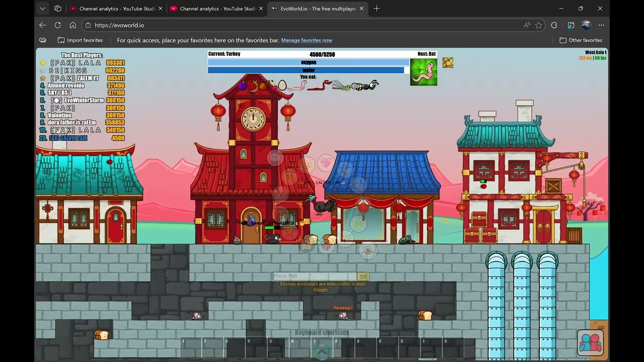Click the three-dots emote bubble
Viewport: 644px width, 362px height.
(x=275, y=157)
